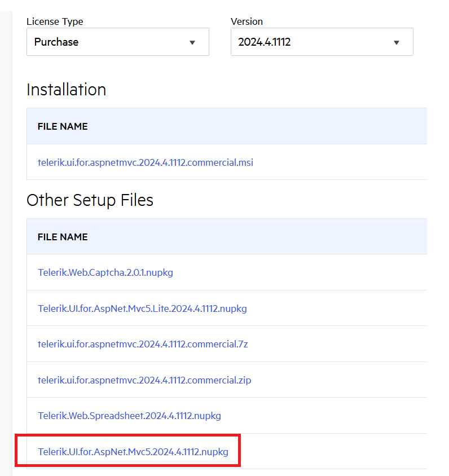Click the License Type dropdown arrow
Image resolution: width=449 pixels, height=476 pixels.
pyautogui.click(x=192, y=42)
